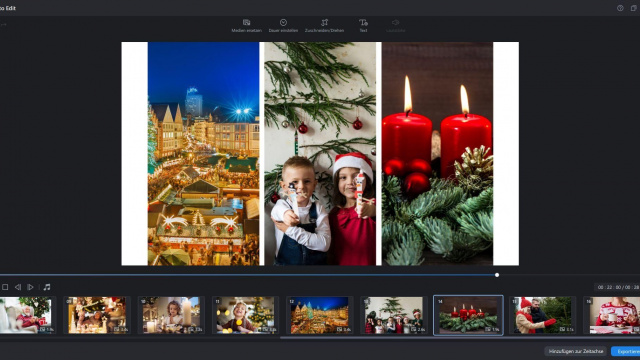Click the Hinzufügen zur Zeitachse button

(576, 351)
